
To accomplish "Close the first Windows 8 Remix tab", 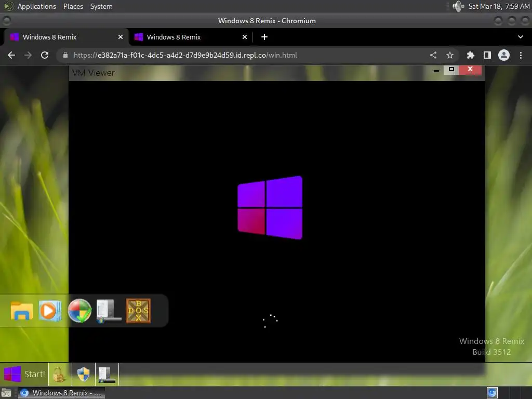I will (x=121, y=37).
